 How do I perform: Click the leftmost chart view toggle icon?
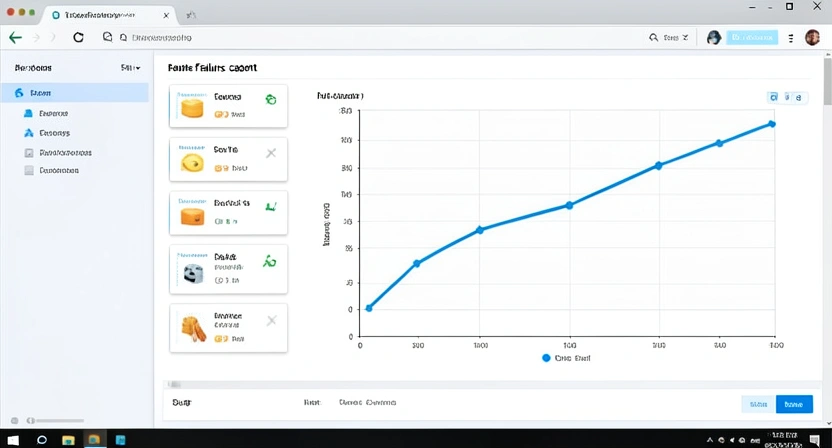774,97
